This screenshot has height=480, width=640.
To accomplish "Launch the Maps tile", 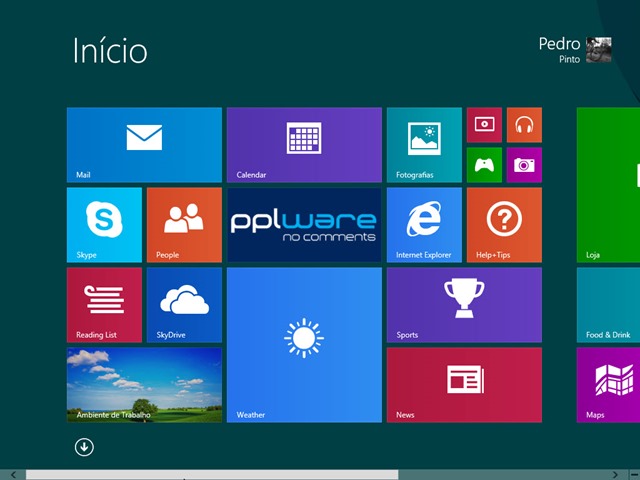I will tap(608, 385).
